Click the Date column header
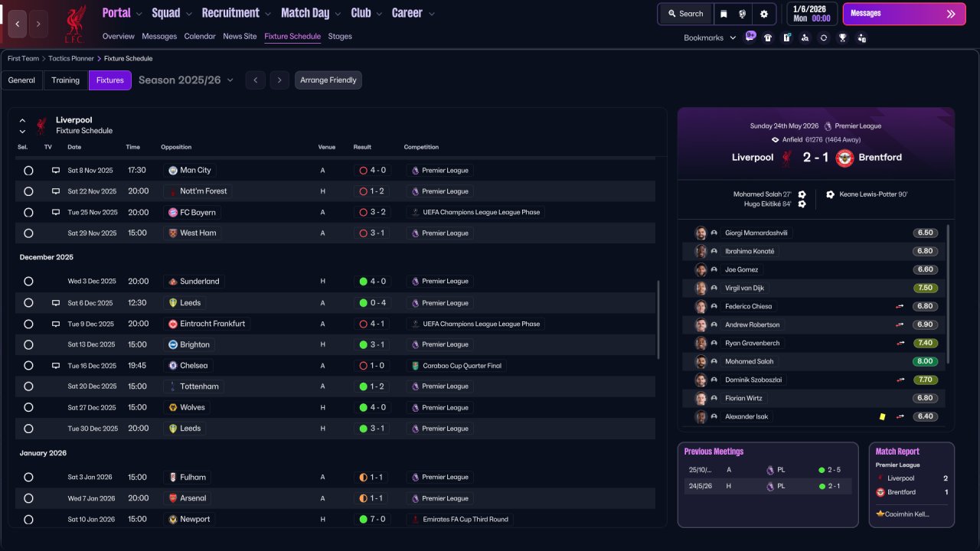The image size is (980, 551). point(74,147)
